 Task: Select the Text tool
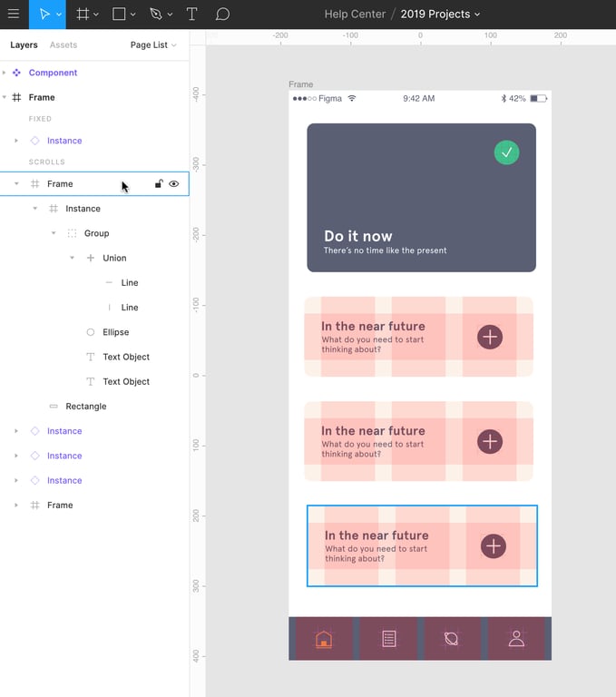[x=192, y=15]
